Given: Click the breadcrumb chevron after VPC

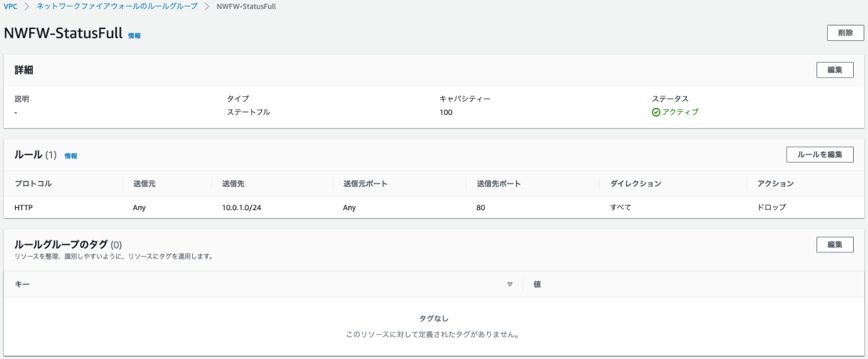Looking at the screenshot, I should 27,6.
